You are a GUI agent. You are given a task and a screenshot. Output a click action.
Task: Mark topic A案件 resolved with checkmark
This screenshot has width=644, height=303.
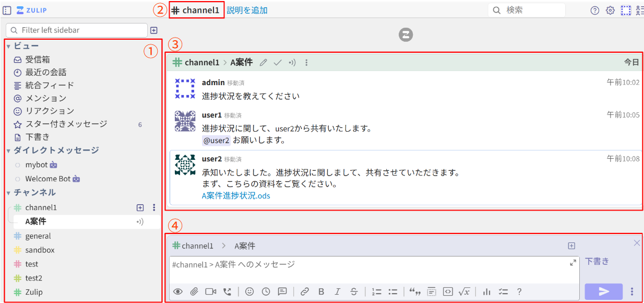pyautogui.click(x=278, y=63)
